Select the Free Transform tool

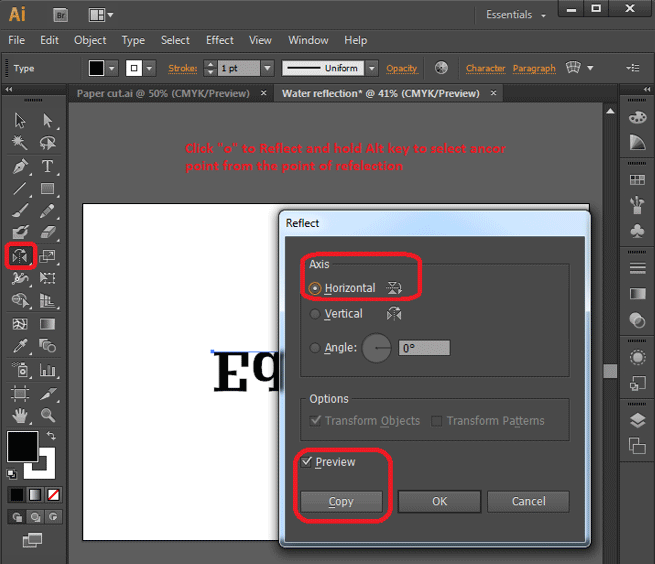click(47, 278)
